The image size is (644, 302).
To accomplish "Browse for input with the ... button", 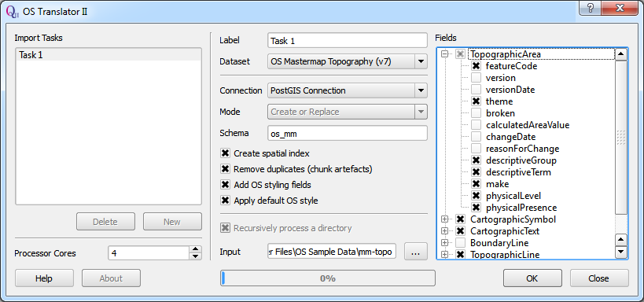I will pyautogui.click(x=416, y=251).
